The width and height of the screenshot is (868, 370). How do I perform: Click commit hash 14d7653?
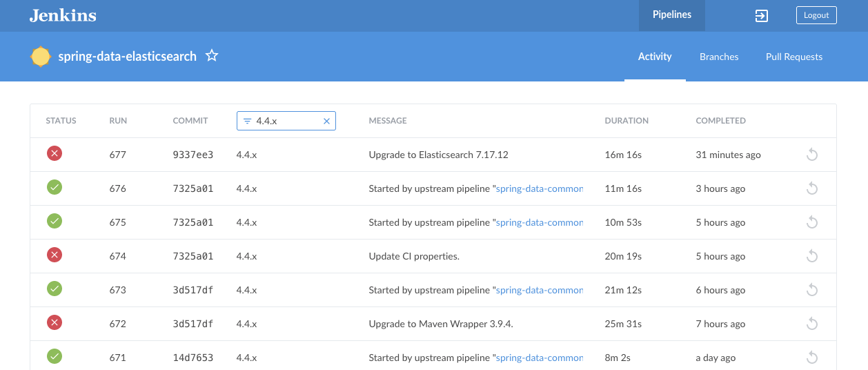click(x=193, y=358)
